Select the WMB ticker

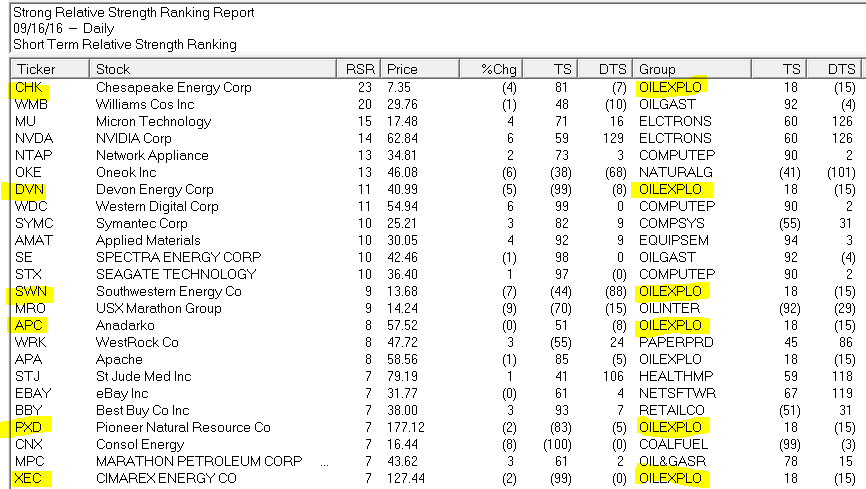31,104
